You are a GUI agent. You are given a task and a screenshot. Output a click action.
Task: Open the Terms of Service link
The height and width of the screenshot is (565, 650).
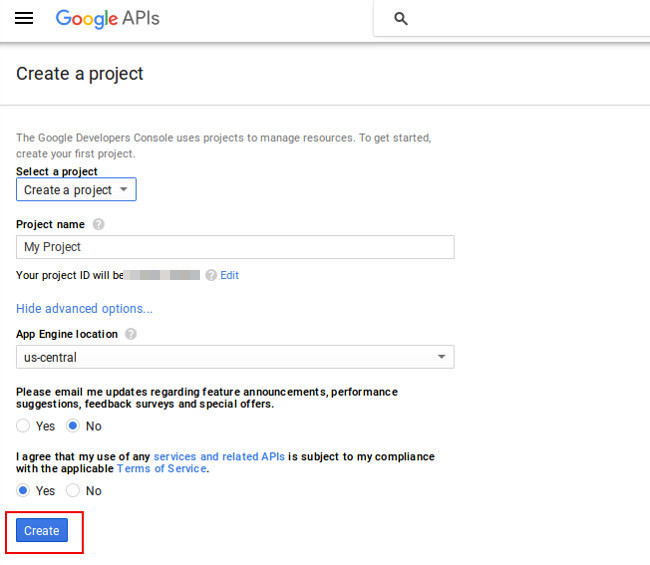coord(162,468)
